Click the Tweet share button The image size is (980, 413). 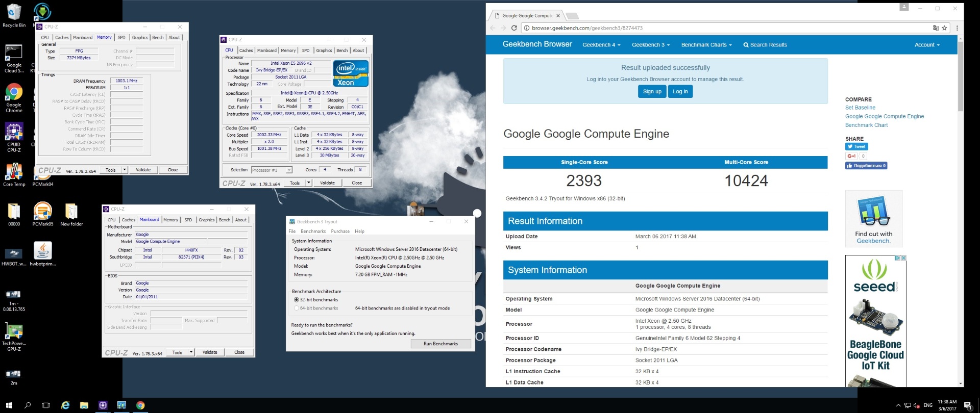point(856,146)
